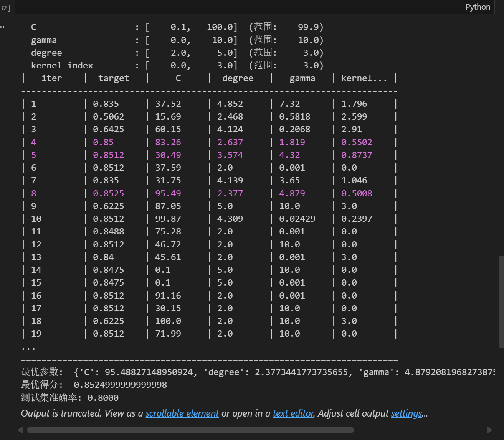Click kernel value 2.91
The image size is (504, 440).
coord(352,130)
